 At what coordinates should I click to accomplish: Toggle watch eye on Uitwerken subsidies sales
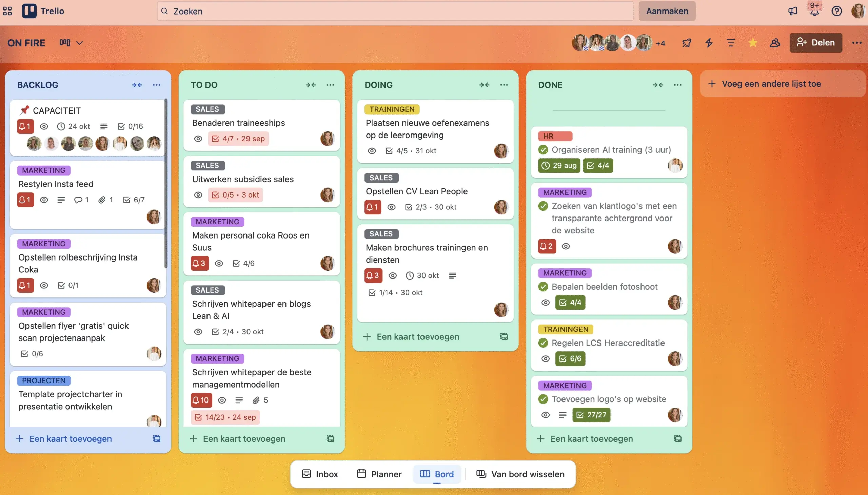[x=198, y=195]
